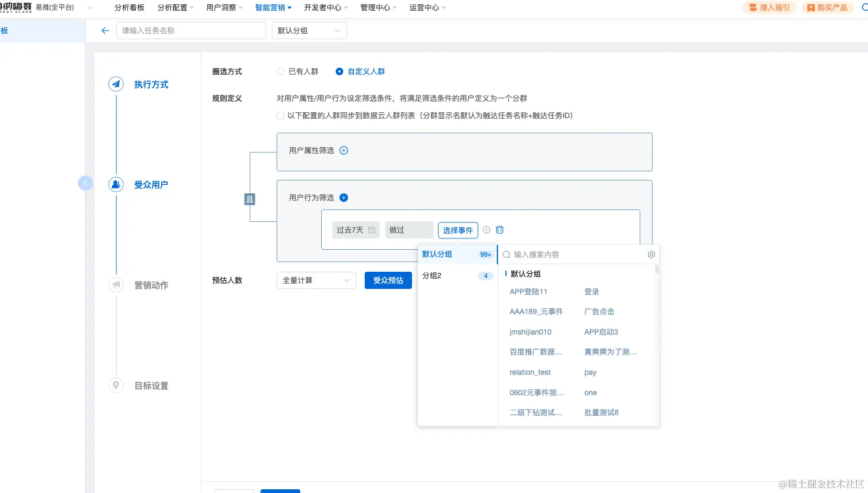Choose the APP启动3 event
The width and height of the screenshot is (868, 493).
click(x=602, y=332)
